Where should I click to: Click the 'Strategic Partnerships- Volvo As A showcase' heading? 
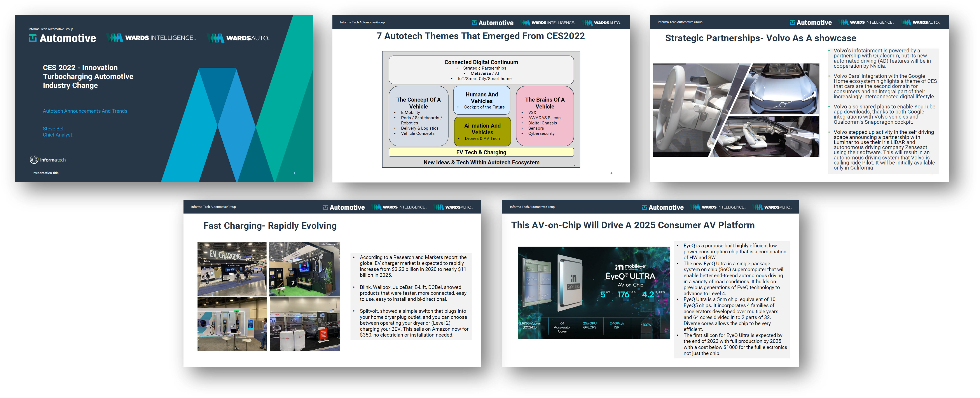pos(760,38)
